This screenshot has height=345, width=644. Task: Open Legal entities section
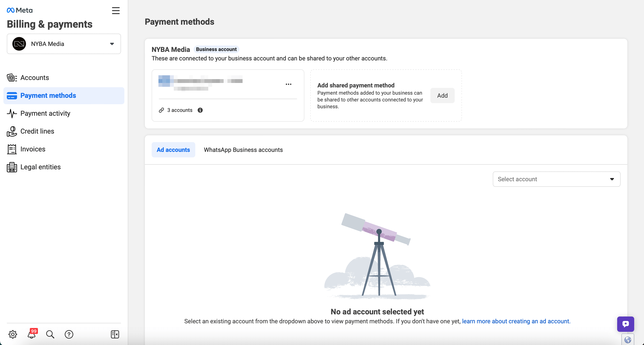pos(64,167)
